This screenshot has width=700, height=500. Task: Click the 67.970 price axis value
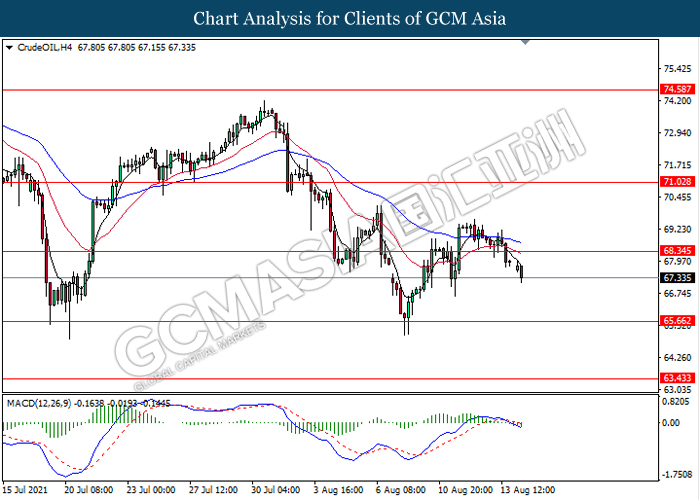pyautogui.click(x=677, y=261)
